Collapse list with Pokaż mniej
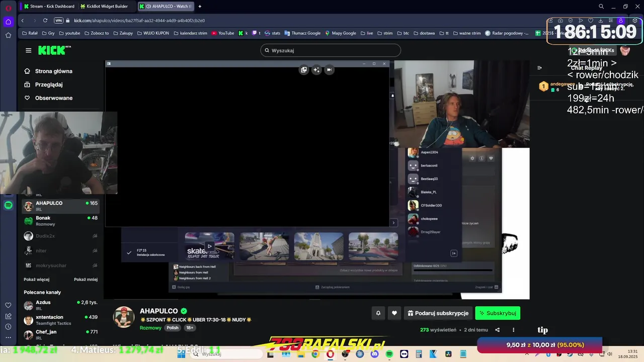The width and height of the screenshot is (644, 362). coord(86,280)
